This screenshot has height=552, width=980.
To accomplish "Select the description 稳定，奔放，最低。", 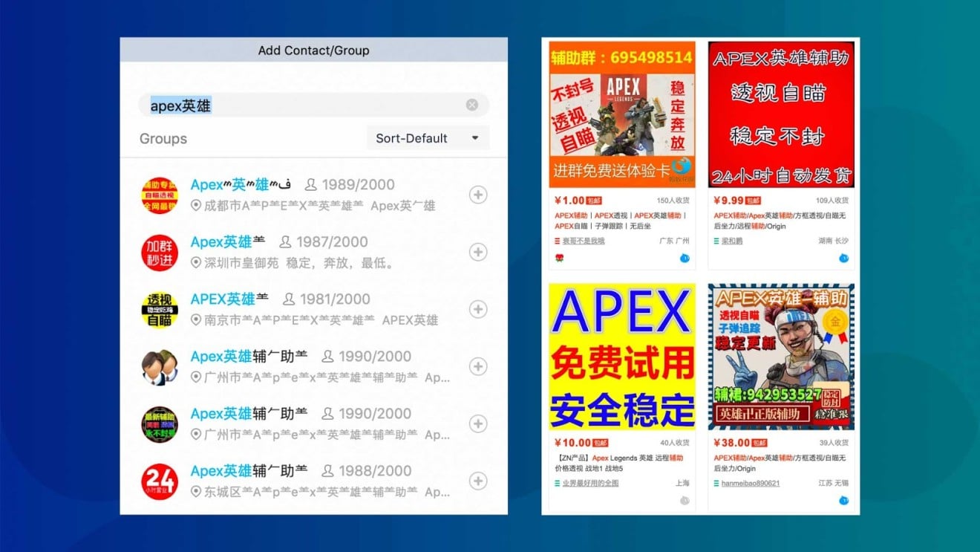I will pos(340,263).
